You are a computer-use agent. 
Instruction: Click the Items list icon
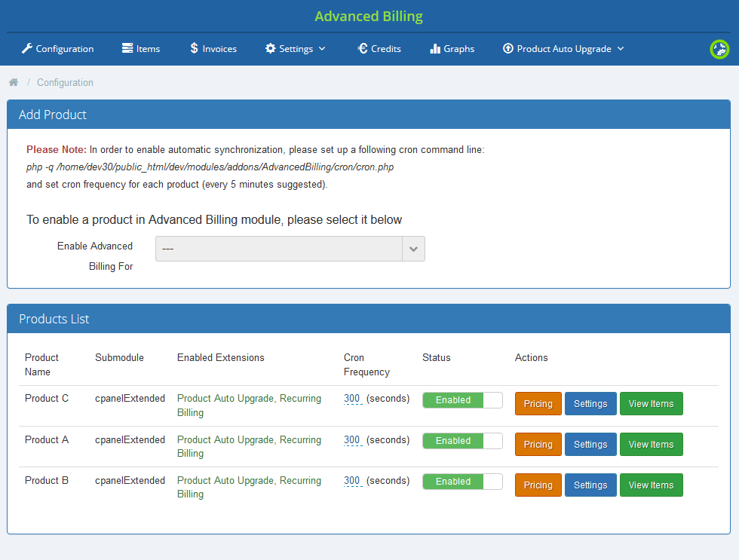[x=127, y=48]
